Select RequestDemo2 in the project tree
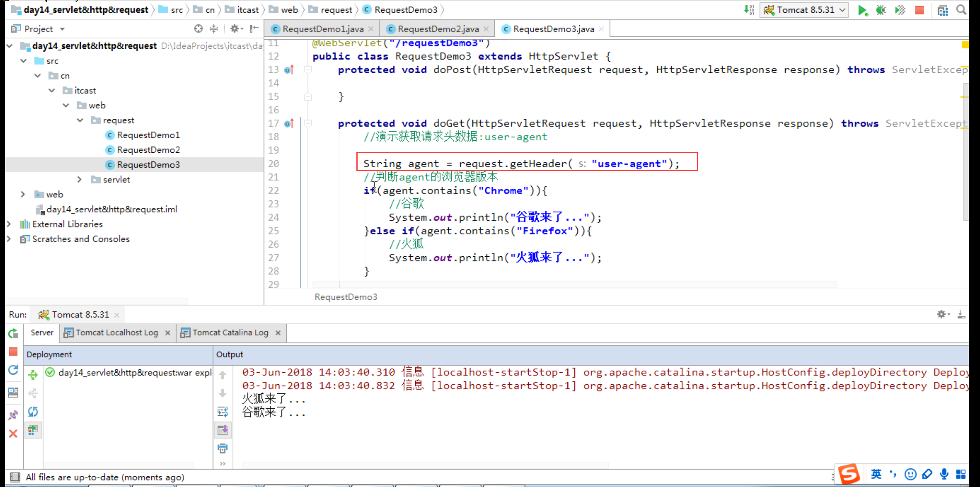The height and width of the screenshot is (487, 980). 148,150
